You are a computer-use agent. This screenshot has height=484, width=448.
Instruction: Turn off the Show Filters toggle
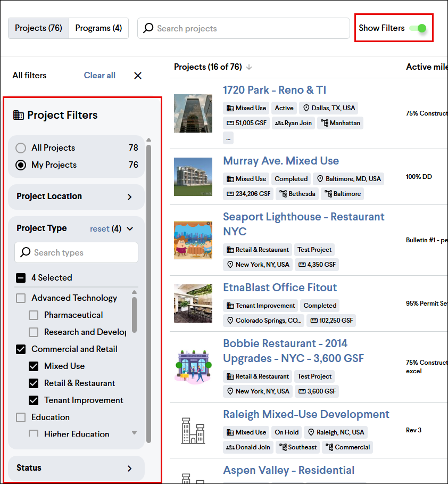tap(418, 28)
